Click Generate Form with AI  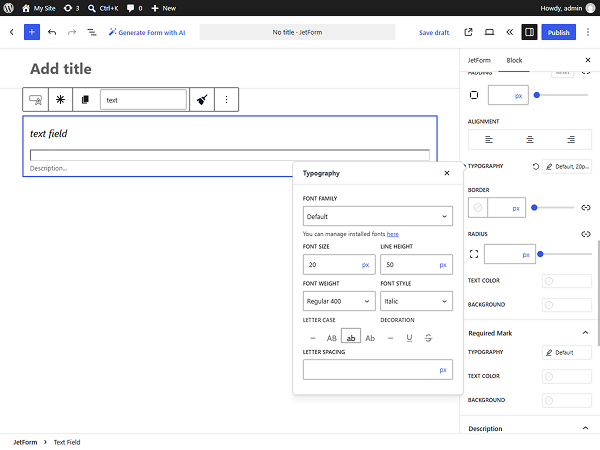pyautogui.click(x=147, y=33)
